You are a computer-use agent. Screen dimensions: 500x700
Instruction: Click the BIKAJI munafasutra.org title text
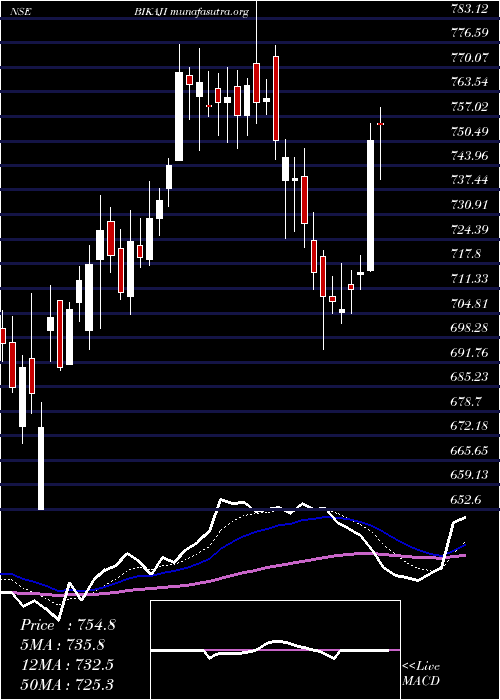pos(191,12)
